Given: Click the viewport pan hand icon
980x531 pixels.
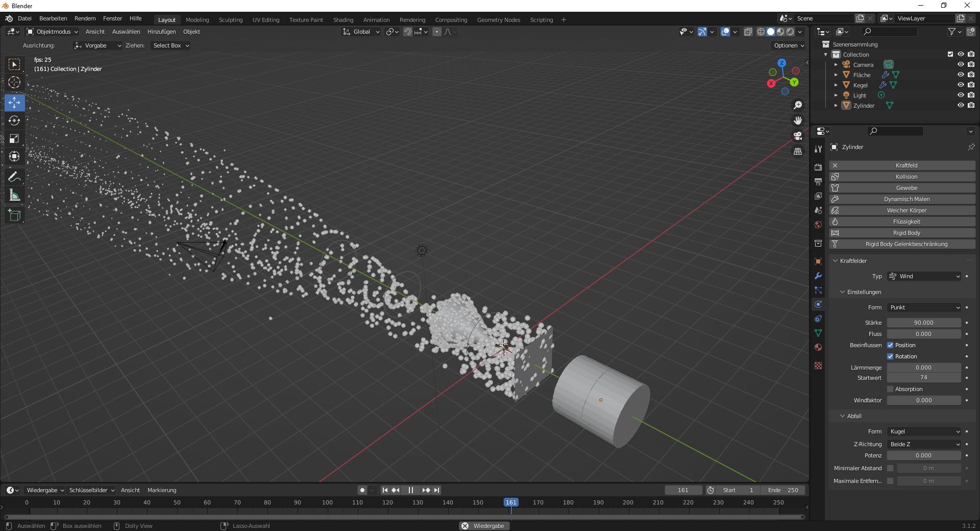Looking at the screenshot, I should [797, 120].
